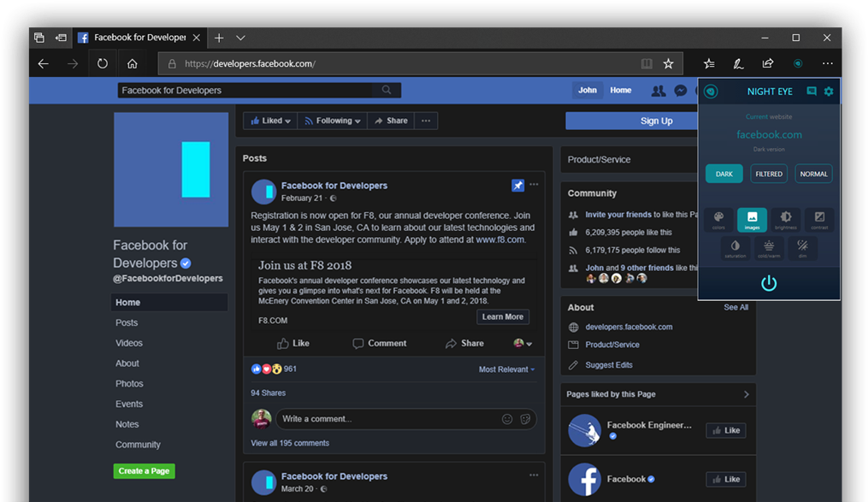Insert emoji in comment
This screenshot has width=868, height=502.
[x=507, y=419]
